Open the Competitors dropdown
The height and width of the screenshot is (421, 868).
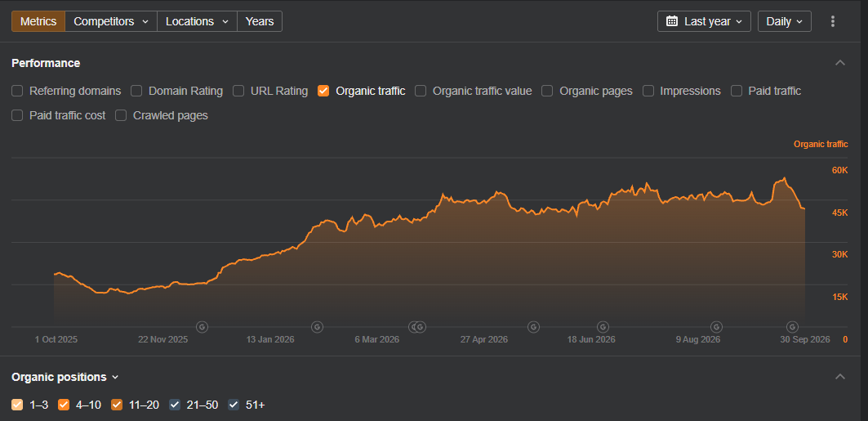click(111, 21)
